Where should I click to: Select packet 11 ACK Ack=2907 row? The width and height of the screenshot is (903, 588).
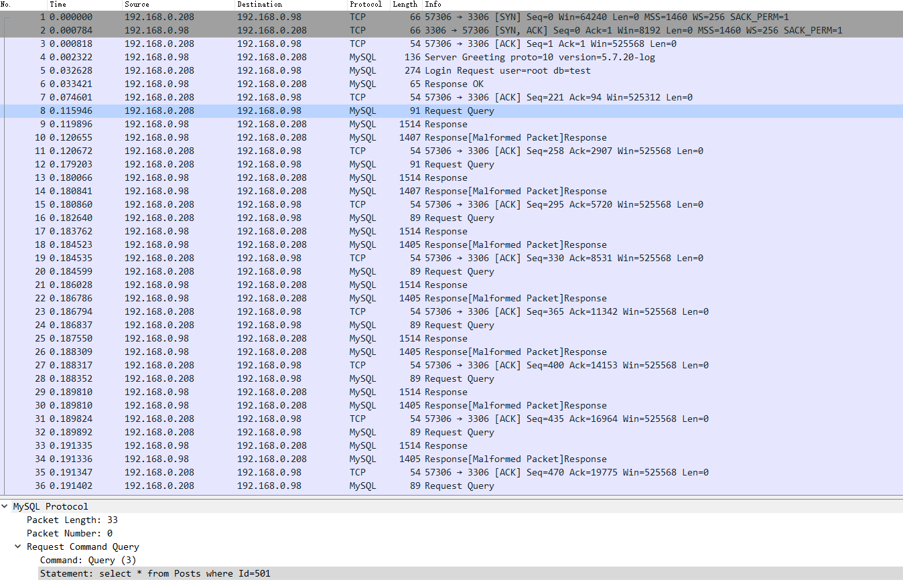(451, 151)
